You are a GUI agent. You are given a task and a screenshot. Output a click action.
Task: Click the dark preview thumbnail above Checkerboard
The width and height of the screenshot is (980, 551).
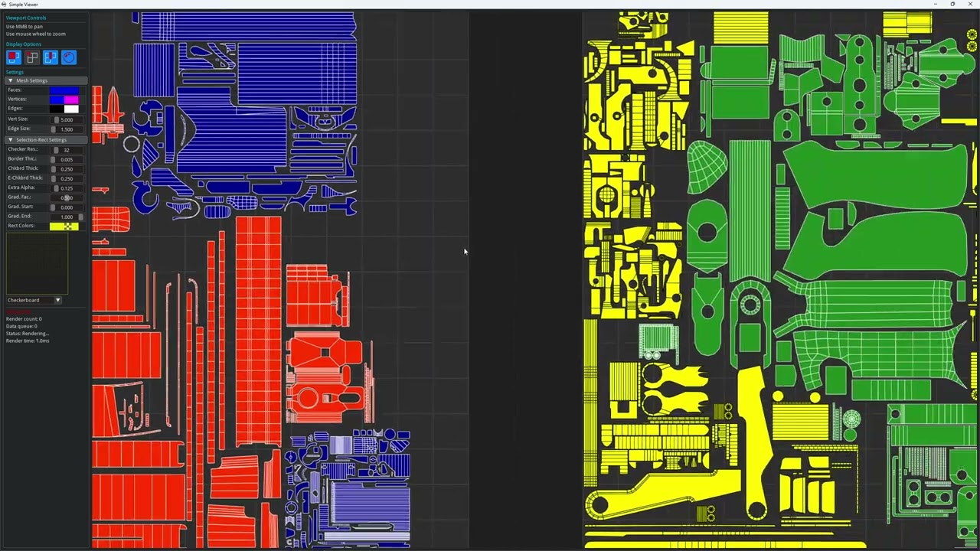tap(37, 263)
